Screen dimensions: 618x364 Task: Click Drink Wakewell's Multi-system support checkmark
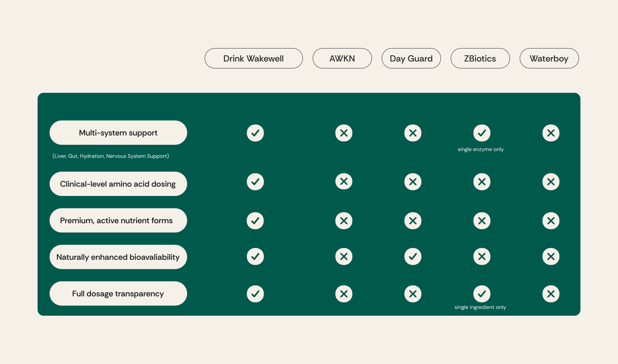pyautogui.click(x=255, y=133)
